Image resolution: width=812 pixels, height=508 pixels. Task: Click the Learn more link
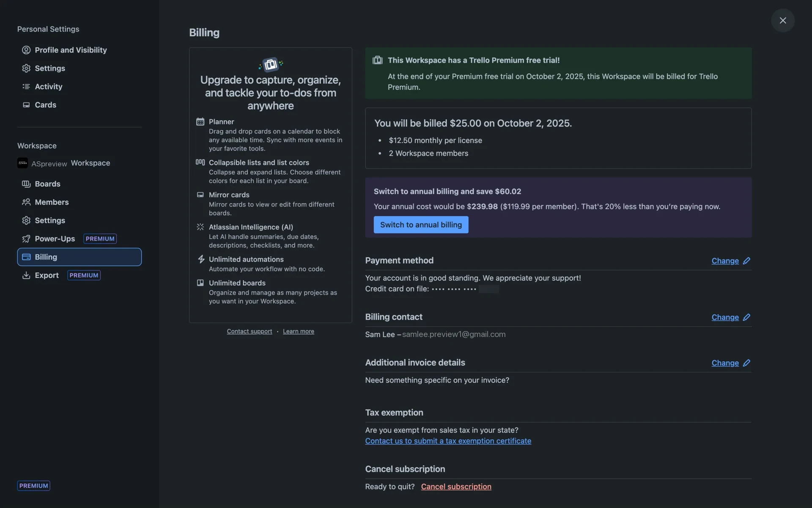(299, 331)
